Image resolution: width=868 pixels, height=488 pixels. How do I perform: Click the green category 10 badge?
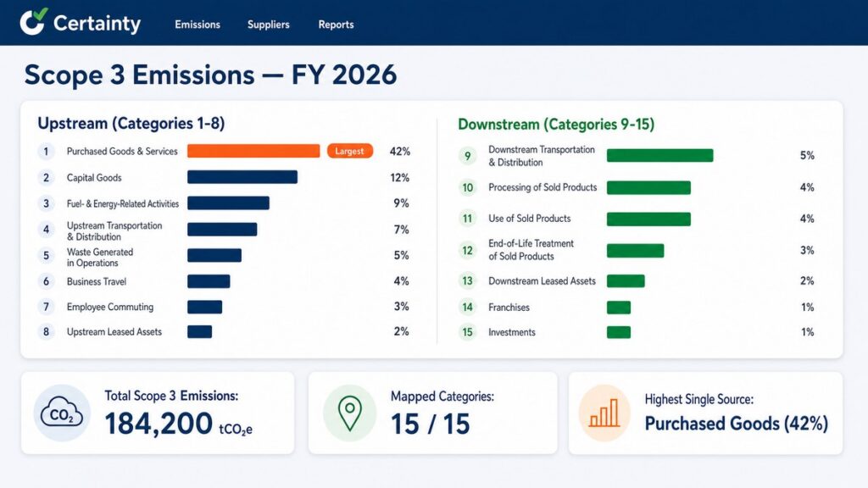[x=468, y=187]
